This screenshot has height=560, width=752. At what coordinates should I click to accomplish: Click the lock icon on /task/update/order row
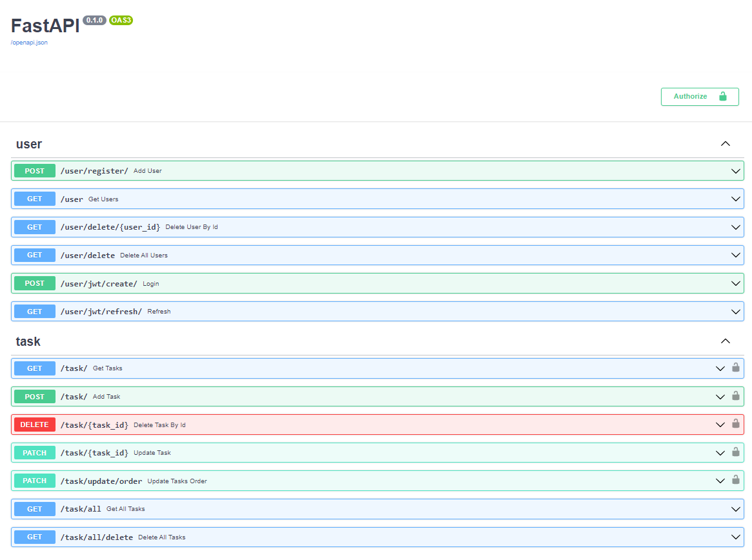(x=736, y=480)
